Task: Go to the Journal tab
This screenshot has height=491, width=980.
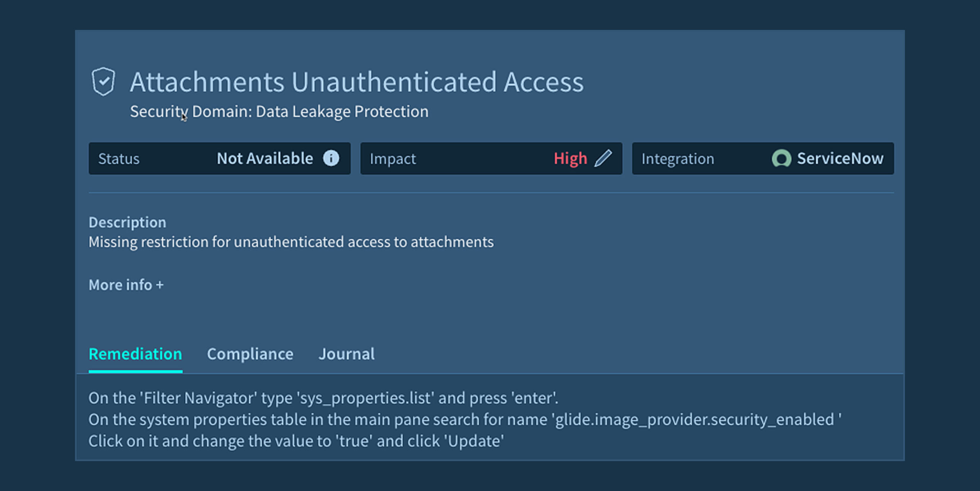Action: (346, 354)
